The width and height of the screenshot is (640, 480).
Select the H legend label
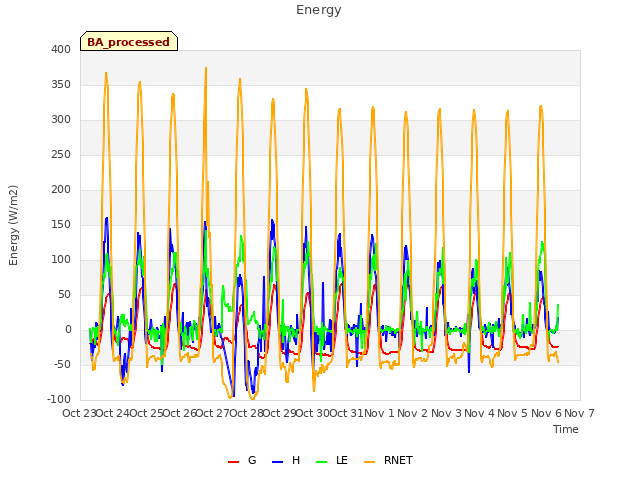point(296,460)
